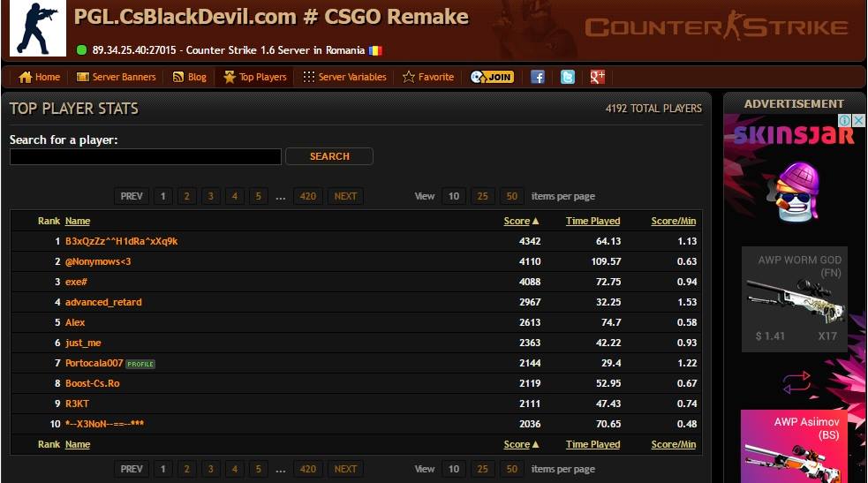This screenshot has width=868, height=483.
Task: Click the green server online status dot
Action: (x=81, y=50)
